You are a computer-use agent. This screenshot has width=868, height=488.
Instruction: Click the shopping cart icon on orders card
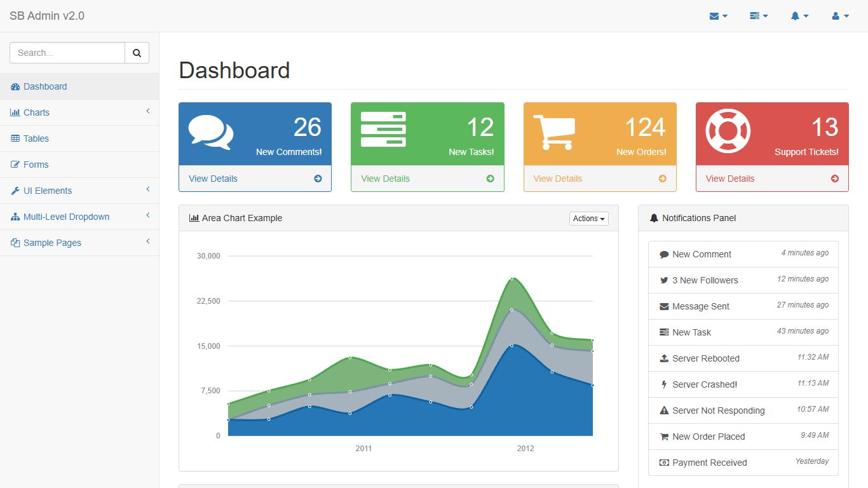click(554, 132)
